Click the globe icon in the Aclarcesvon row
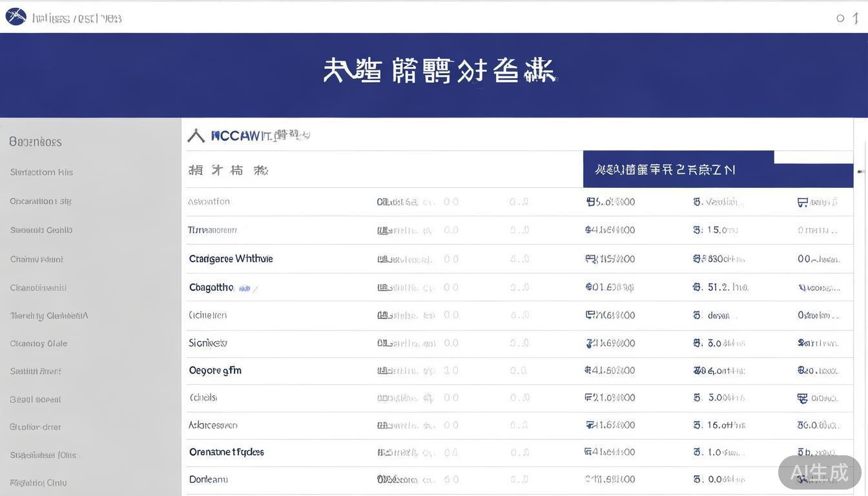This screenshot has height=496, width=868. point(588,424)
